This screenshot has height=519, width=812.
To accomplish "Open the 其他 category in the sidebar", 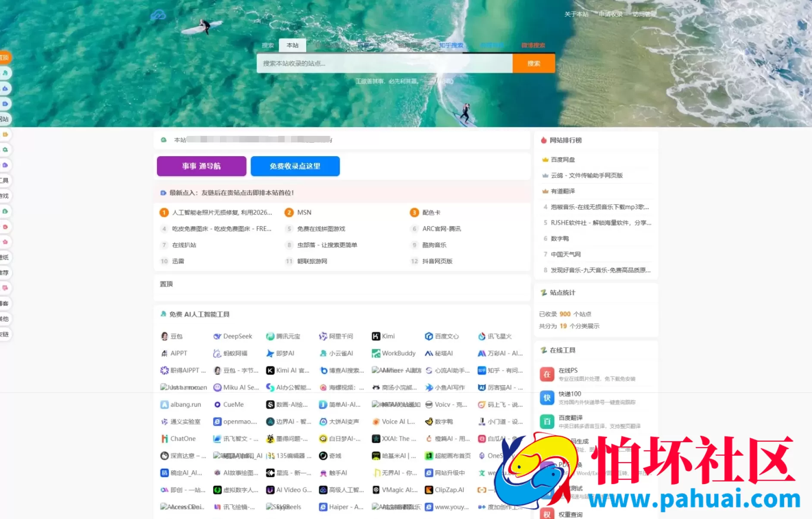I will tap(5, 319).
